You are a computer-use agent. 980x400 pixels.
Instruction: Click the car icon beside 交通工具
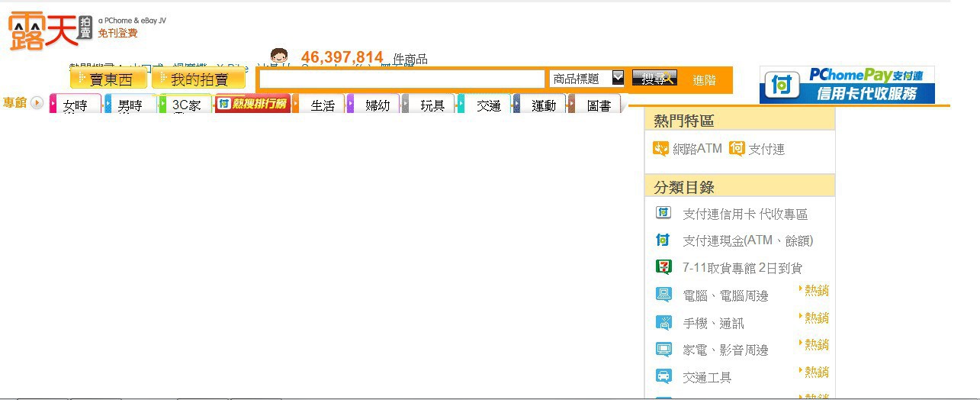tap(664, 376)
